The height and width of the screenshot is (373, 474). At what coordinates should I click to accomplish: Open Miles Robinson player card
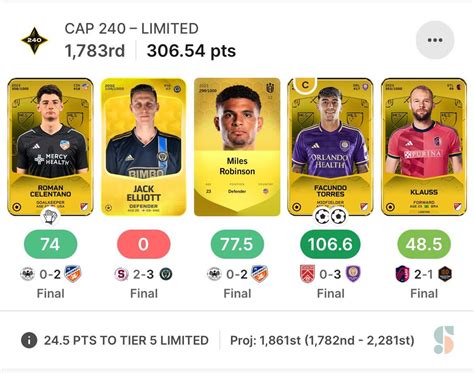(237, 147)
